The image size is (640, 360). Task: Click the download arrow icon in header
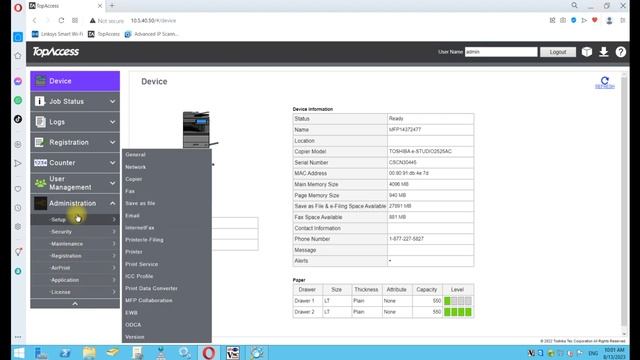(603, 52)
